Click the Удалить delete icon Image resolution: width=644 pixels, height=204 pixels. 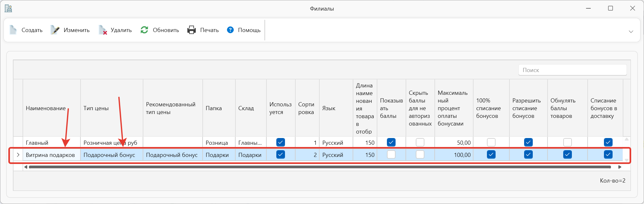pos(103,30)
